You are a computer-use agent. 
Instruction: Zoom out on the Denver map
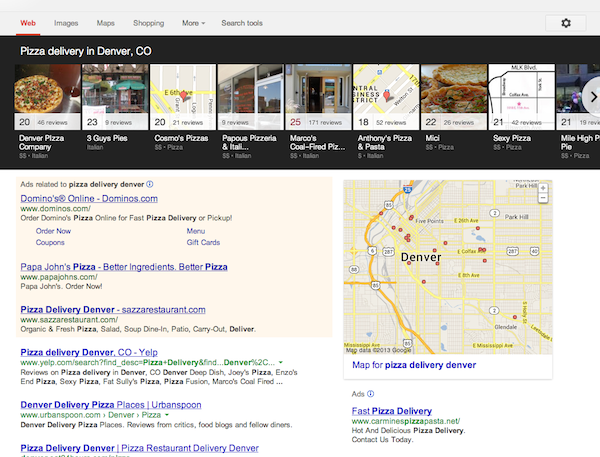coord(543,197)
